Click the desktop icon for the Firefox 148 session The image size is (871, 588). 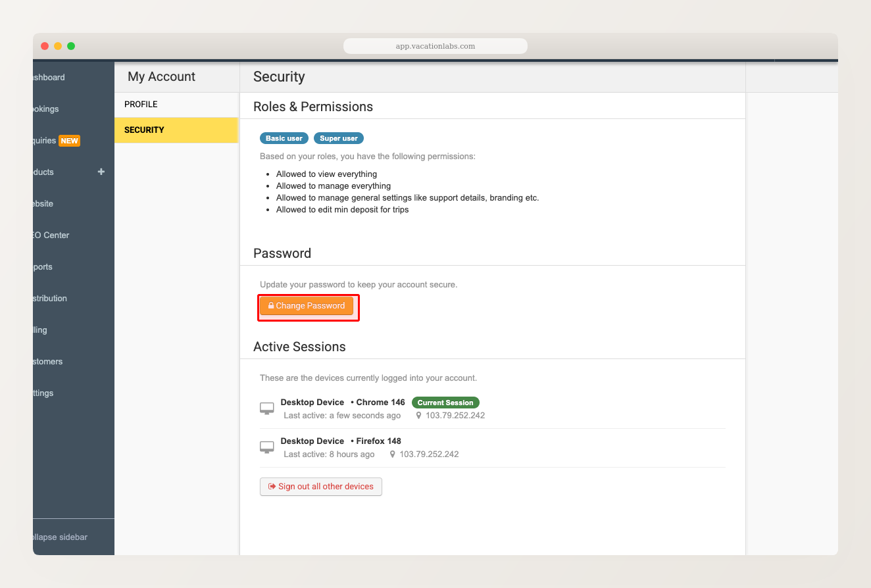(x=266, y=447)
